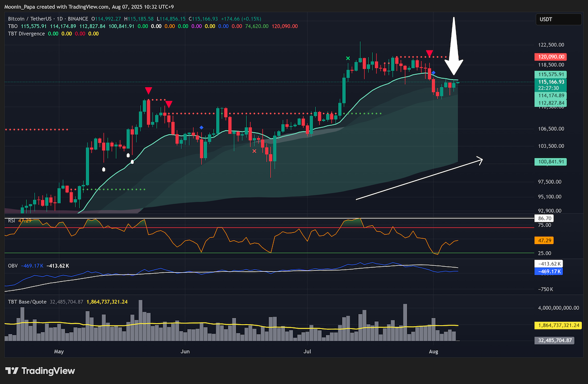
Task: Select the Aug label on time axis
Action: pyautogui.click(x=433, y=351)
